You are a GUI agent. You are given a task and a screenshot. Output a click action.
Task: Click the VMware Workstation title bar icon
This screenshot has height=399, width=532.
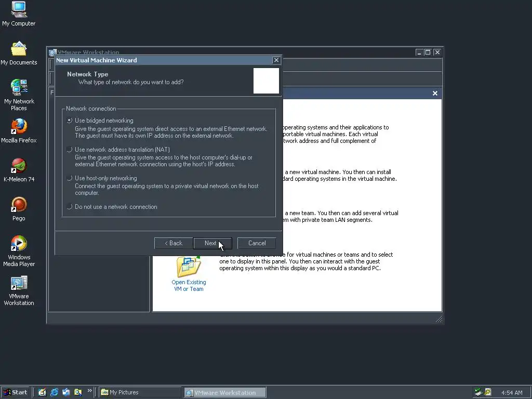(x=52, y=52)
